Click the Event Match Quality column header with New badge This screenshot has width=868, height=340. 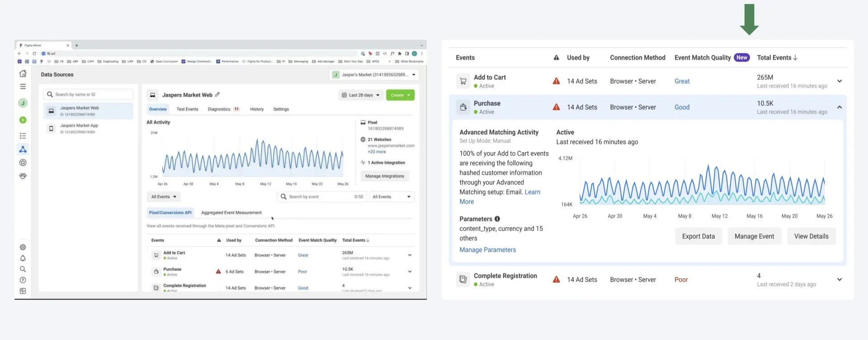pos(712,57)
